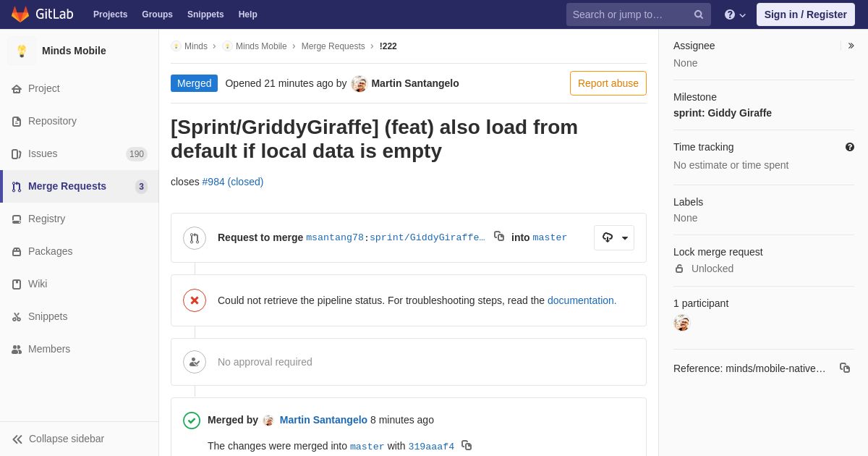
Task: Open the help question mark menu
Action: pyautogui.click(x=735, y=14)
